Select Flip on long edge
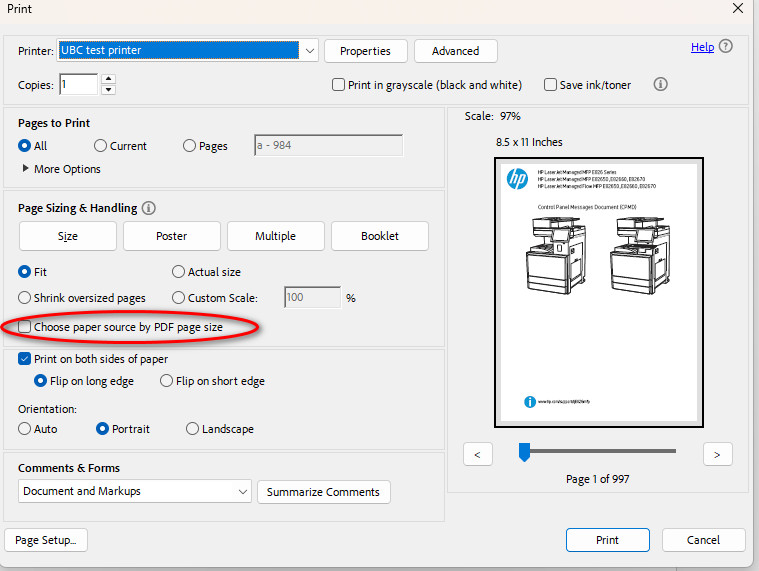Viewport: 759px width, 571px height. pyautogui.click(x=40, y=381)
